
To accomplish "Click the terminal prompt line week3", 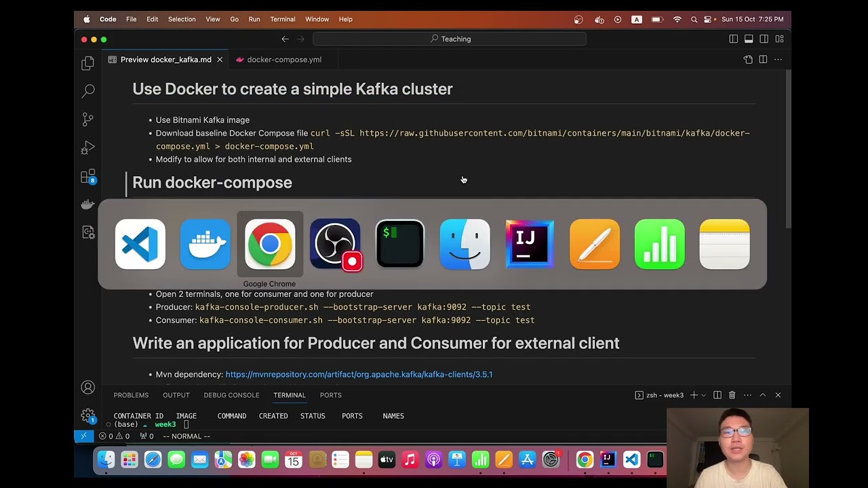I will [151, 424].
